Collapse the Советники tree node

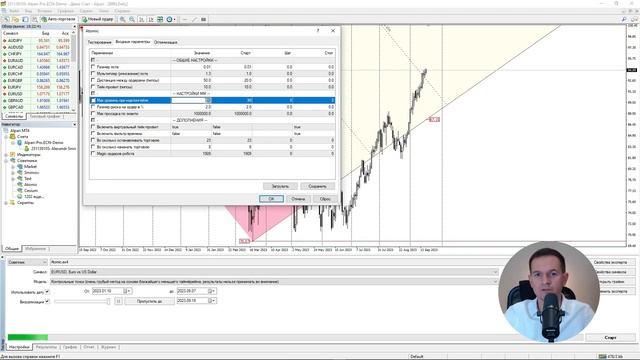click(x=6, y=161)
